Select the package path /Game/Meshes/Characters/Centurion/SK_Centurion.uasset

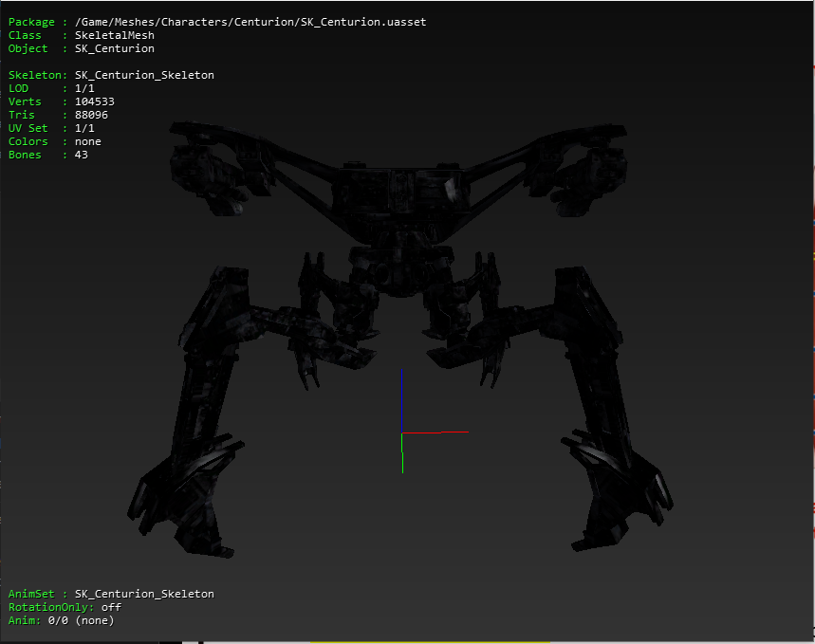[x=250, y=22]
